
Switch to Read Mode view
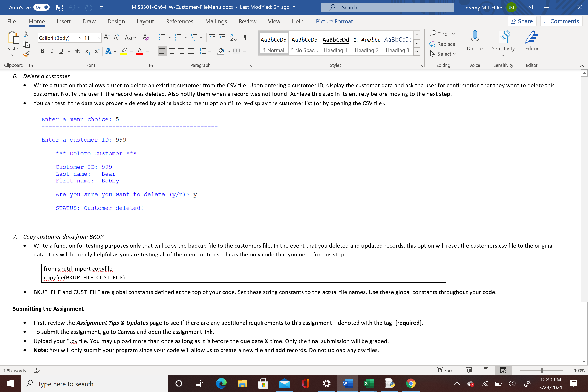pos(469,370)
